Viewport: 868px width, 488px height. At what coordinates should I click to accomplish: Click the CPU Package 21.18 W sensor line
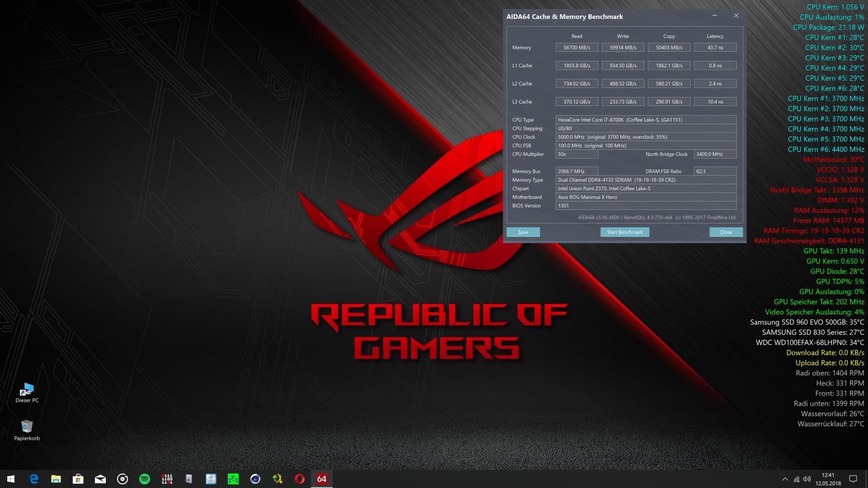tap(828, 27)
